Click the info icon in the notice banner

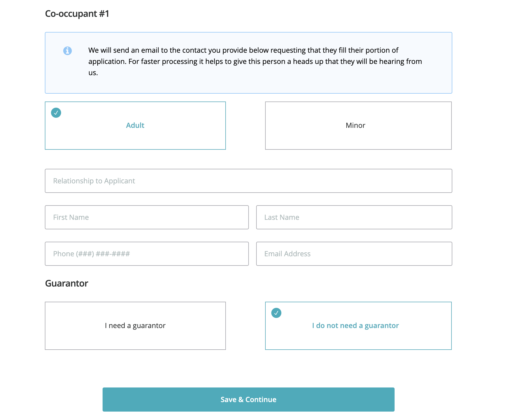point(67,51)
